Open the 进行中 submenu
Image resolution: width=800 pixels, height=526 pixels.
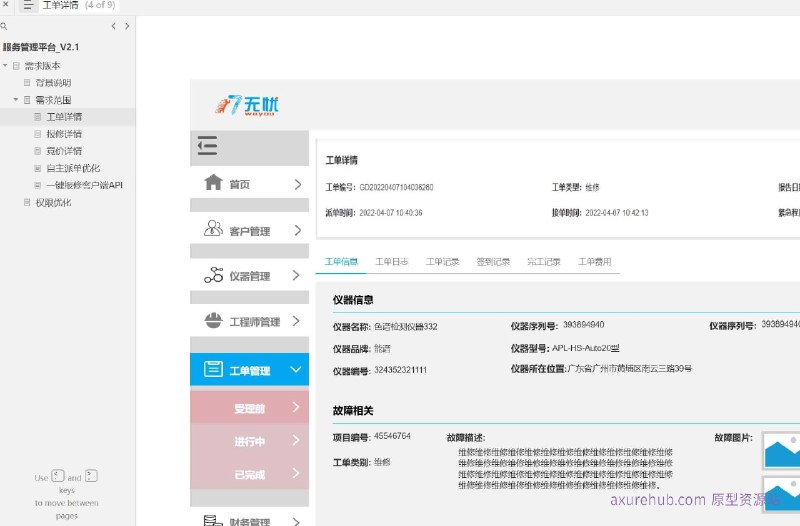(x=249, y=441)
